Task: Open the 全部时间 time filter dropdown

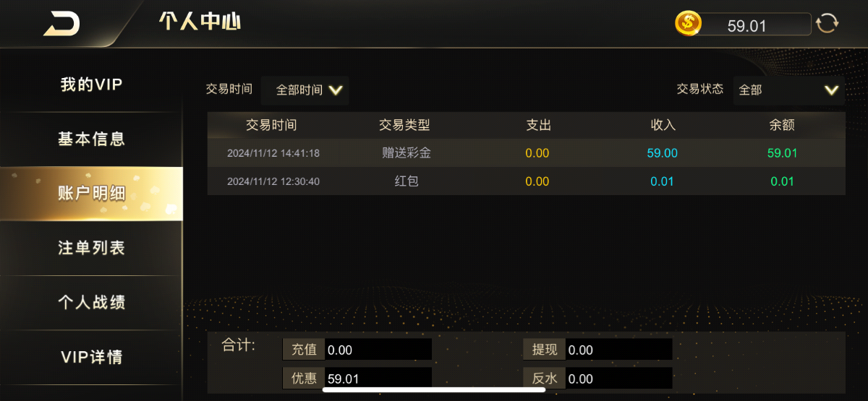Action: pos(305,90)
